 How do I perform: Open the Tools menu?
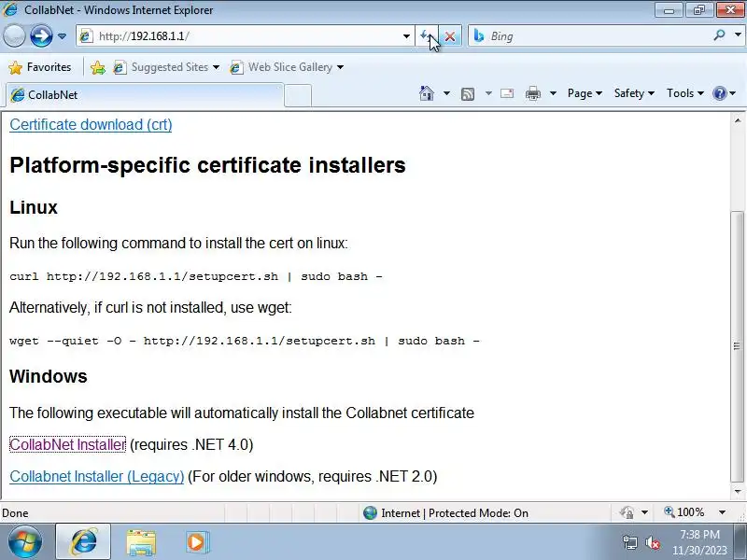pyautogui.click(x=685, y=93)
